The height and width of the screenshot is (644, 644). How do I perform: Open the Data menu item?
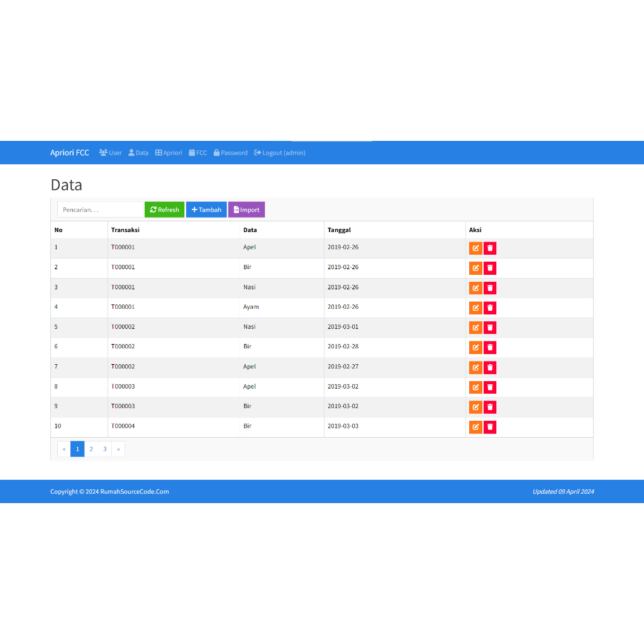tap(138, 153)
